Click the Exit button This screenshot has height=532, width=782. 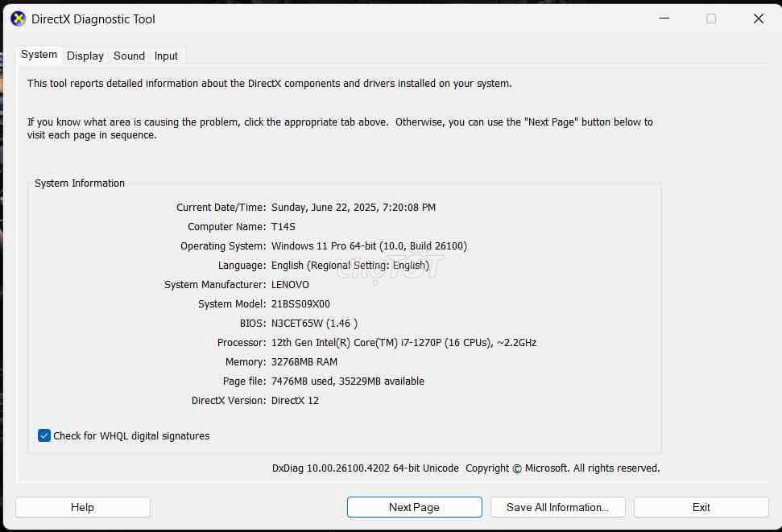click(701, 507)
